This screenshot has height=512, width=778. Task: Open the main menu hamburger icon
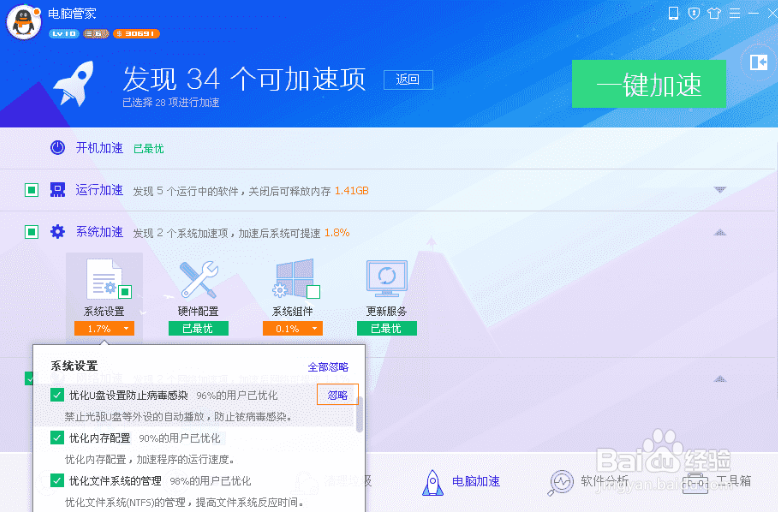click(735, 13)
